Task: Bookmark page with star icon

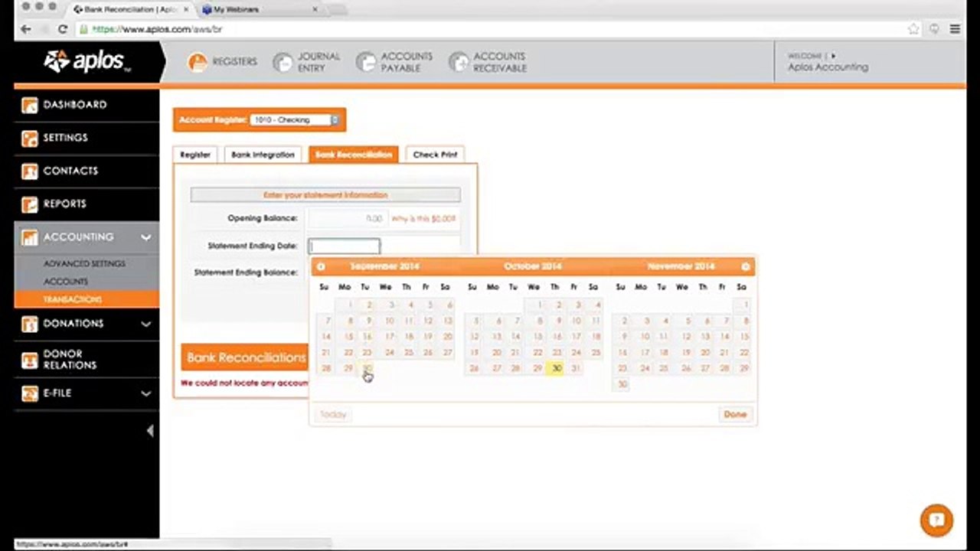Action: [x=913, y=29]
